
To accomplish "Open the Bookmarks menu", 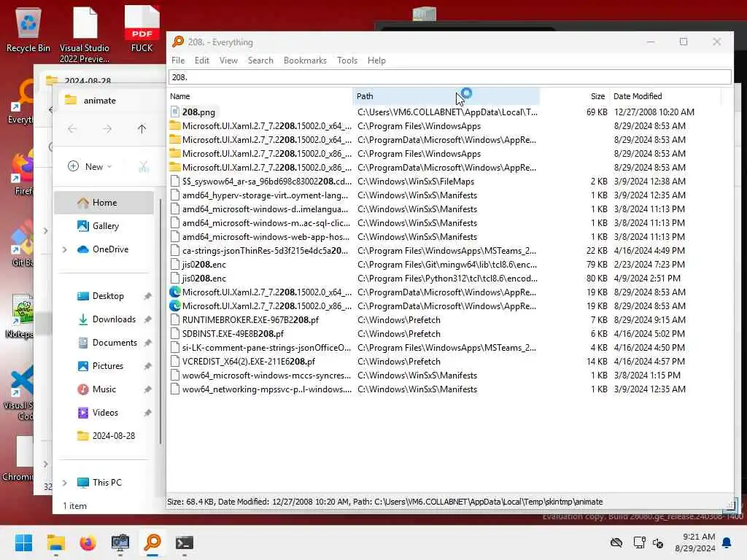I will [305, 61].
